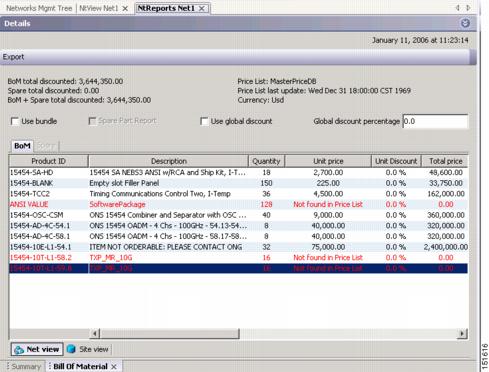The image size is (489, 372).
Task: Focus the Global discount percentage field
Action: (x=435, y=121)
